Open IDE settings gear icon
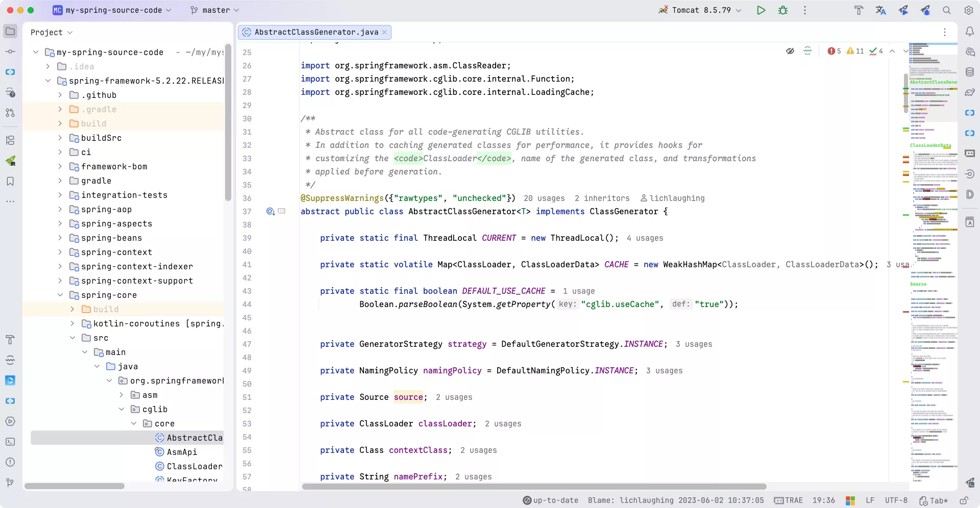The width and height of the screenshot is (980, 508). 969,10
